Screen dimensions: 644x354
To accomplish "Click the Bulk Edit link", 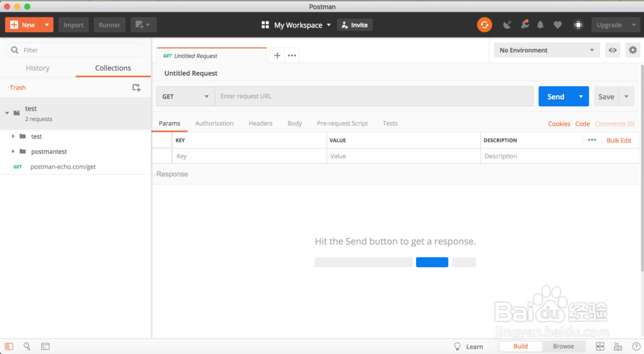I will coord(618,140).
